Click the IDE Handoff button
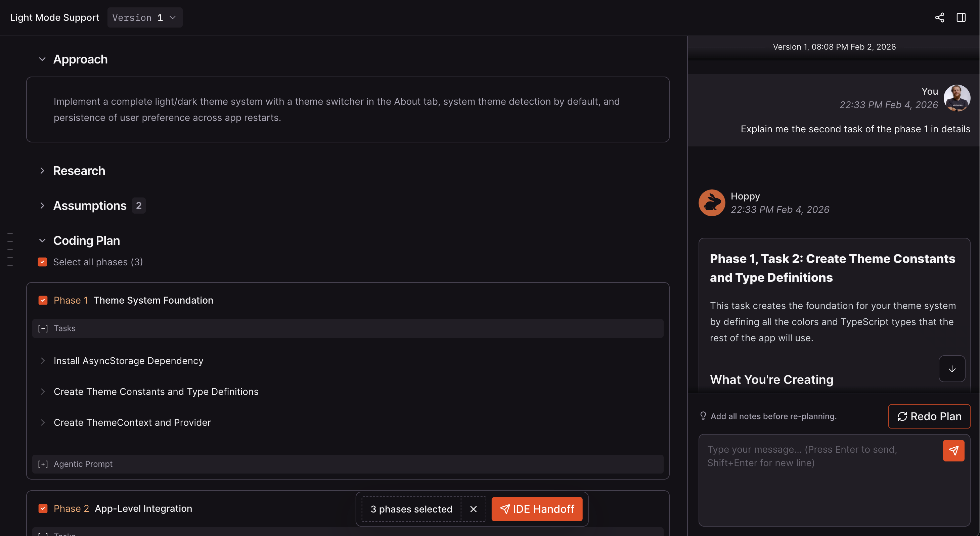This screenshot has height=536, width=980. click(x=537, y=509)
